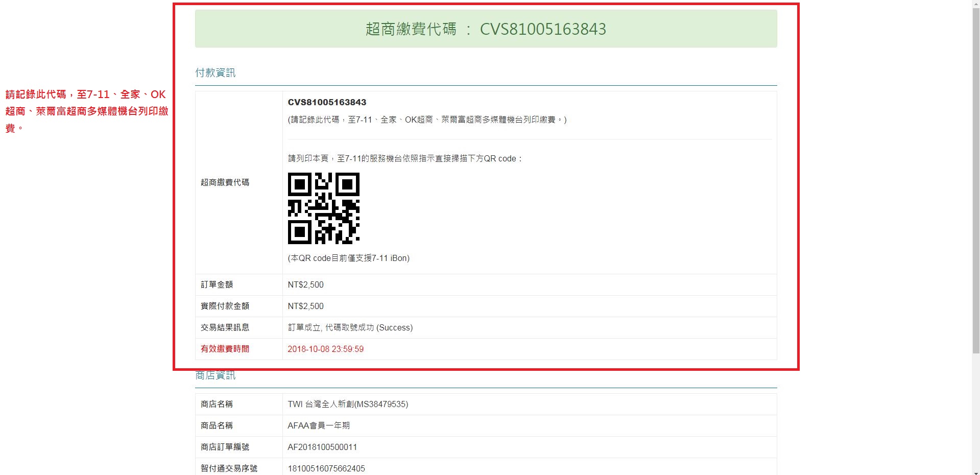Viewport: 980px width, 475px height.
Task: Click the note (本QR code目前僅支援7-11 iBon)
Action: (x=349, y=258)
